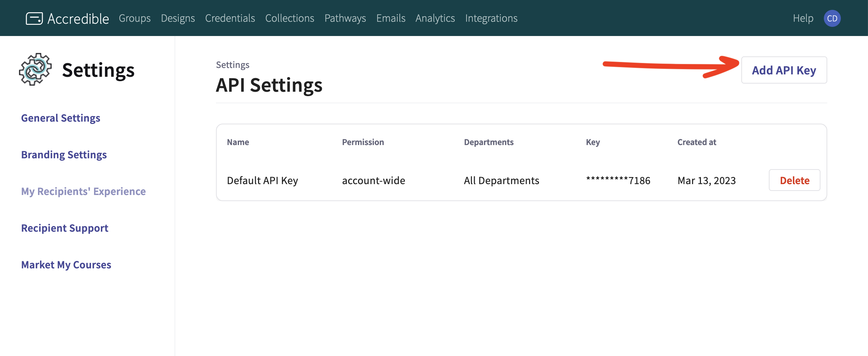Open General Settings in the sidebar

click(x=60, y=118)
